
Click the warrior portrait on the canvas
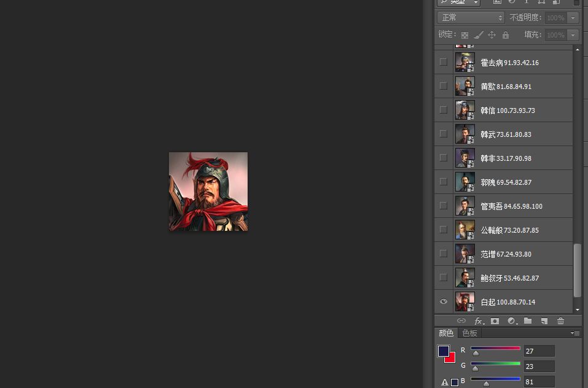click(x=208, y=192)
